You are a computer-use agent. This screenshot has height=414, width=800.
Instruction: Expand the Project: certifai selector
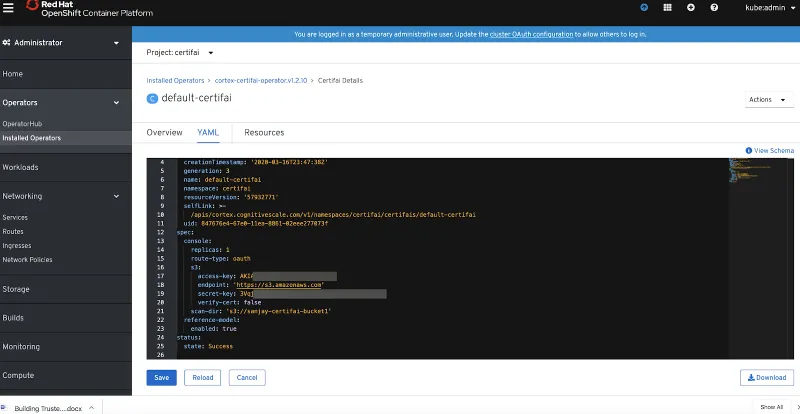(180, 52)
